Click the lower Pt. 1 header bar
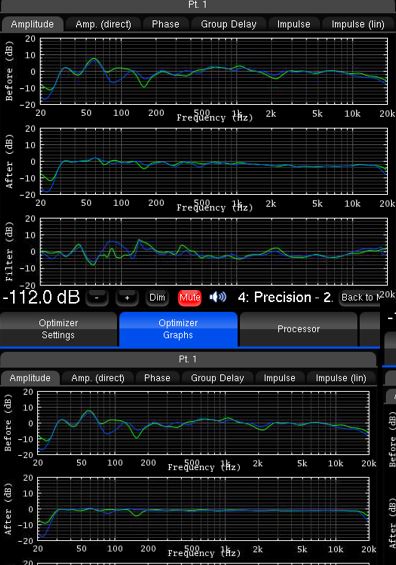The width and height of the screenshot is (396, 565). 188,359
